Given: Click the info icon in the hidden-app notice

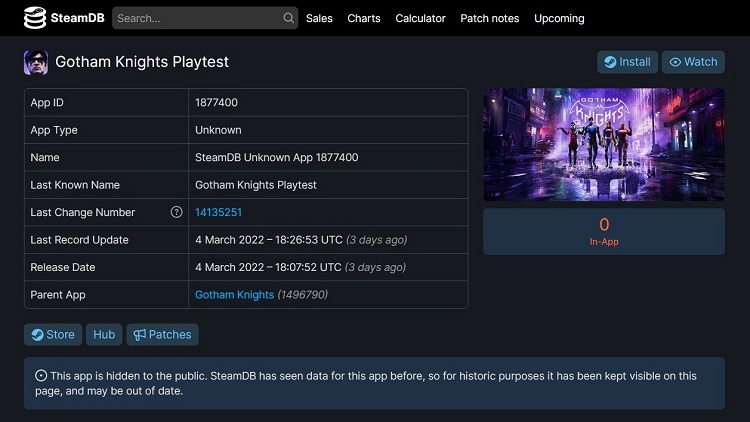Looking at the screenshot, I should point(41,376).
